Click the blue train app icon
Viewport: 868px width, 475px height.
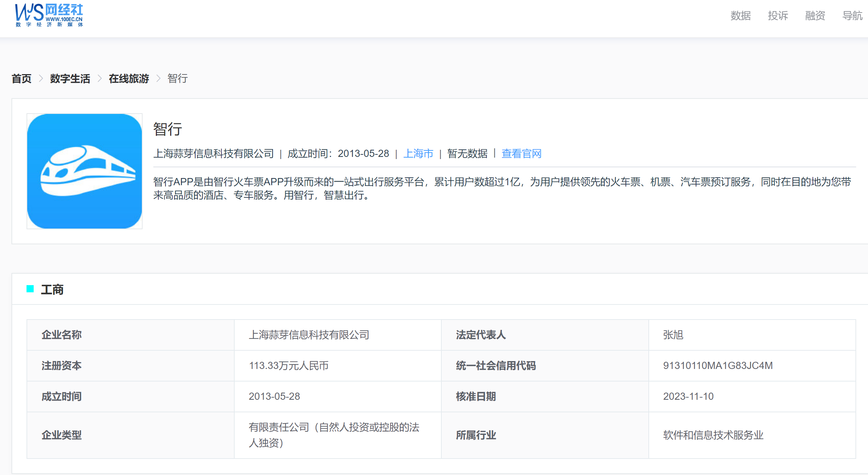click(x=85, y=171)
